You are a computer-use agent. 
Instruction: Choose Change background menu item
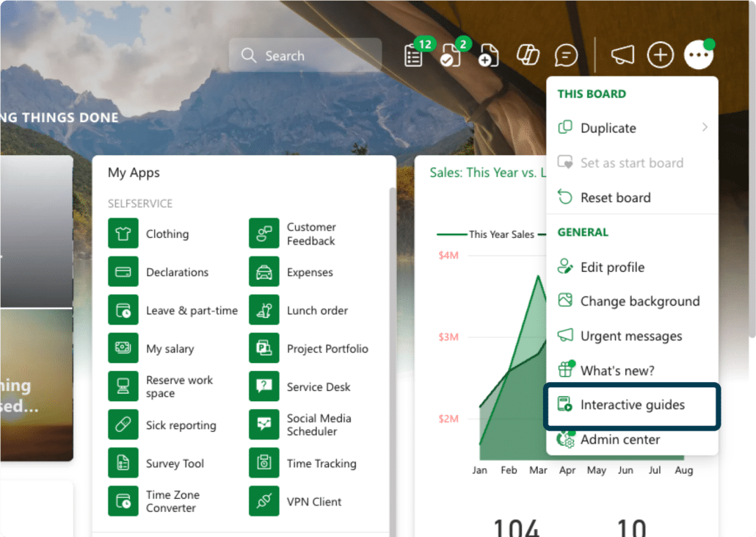[x=632, y=301]
